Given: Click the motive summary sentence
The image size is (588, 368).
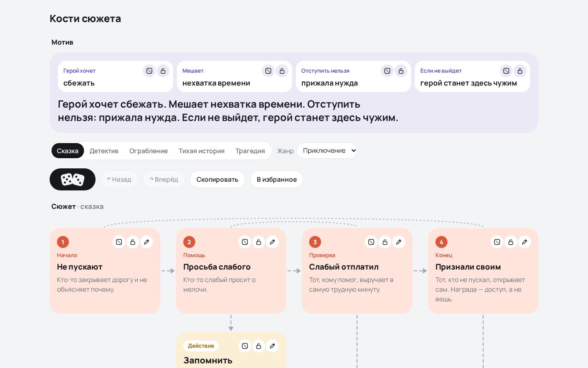Looking at the screenshot, I should tap(228, 110).
